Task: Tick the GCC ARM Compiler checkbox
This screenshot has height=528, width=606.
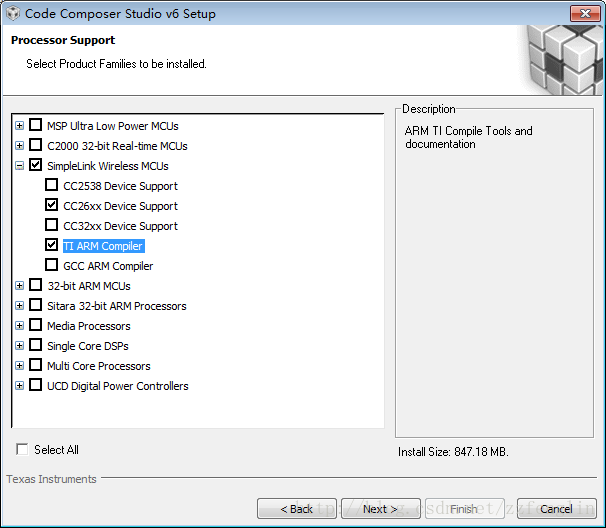Action: [51, 265]
